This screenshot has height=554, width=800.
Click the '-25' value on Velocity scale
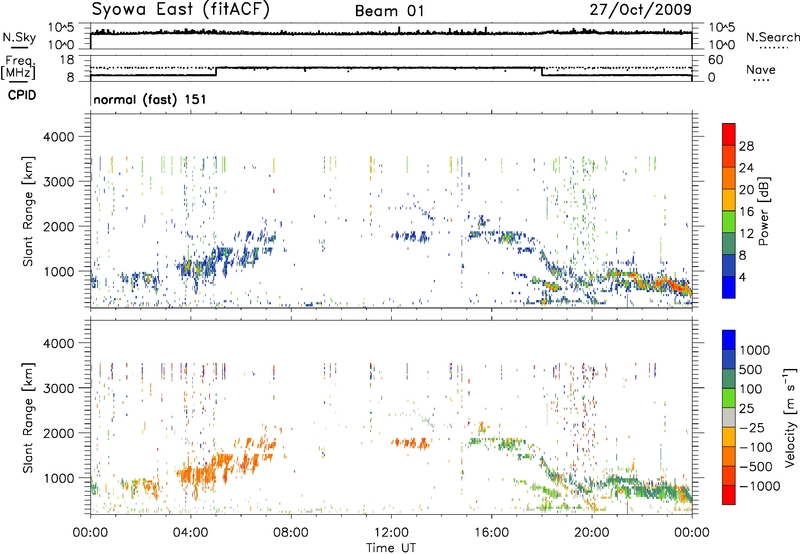click(752, 428)
